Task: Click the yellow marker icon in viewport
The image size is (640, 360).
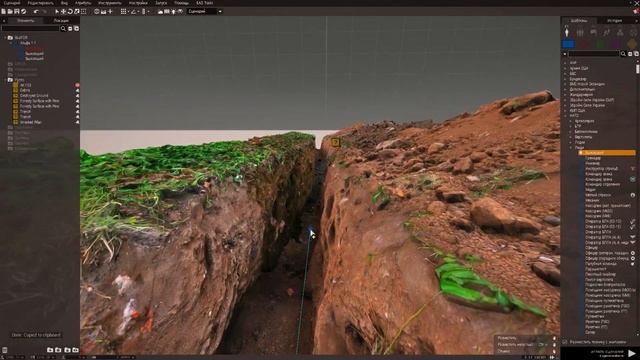Action: click(x=336, y=142)
